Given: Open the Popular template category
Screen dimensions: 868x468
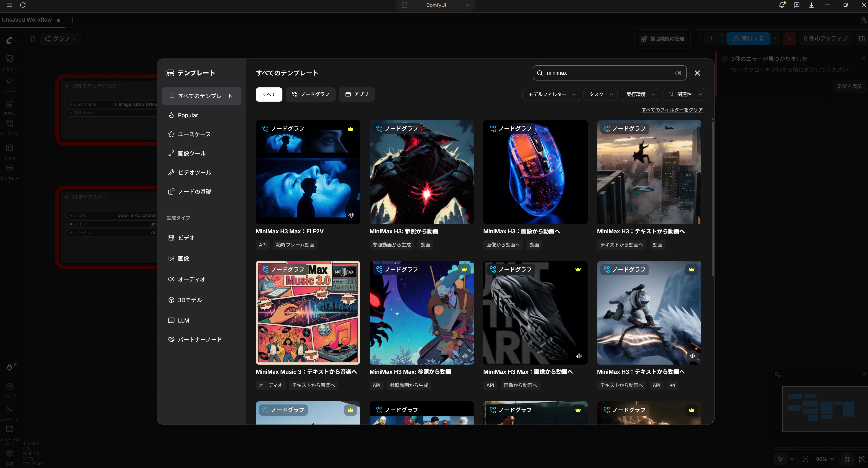Looking at the screenshot, I should pos(201,115).
